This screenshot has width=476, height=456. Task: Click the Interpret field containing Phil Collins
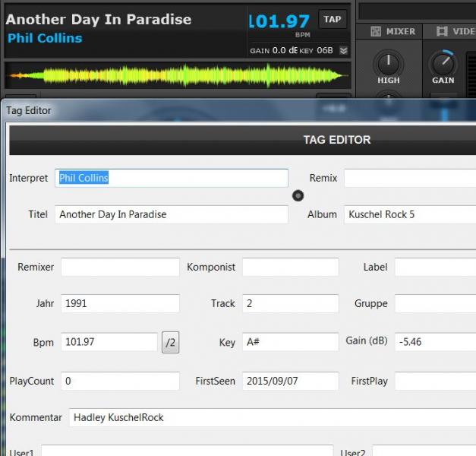pos(172,178)
